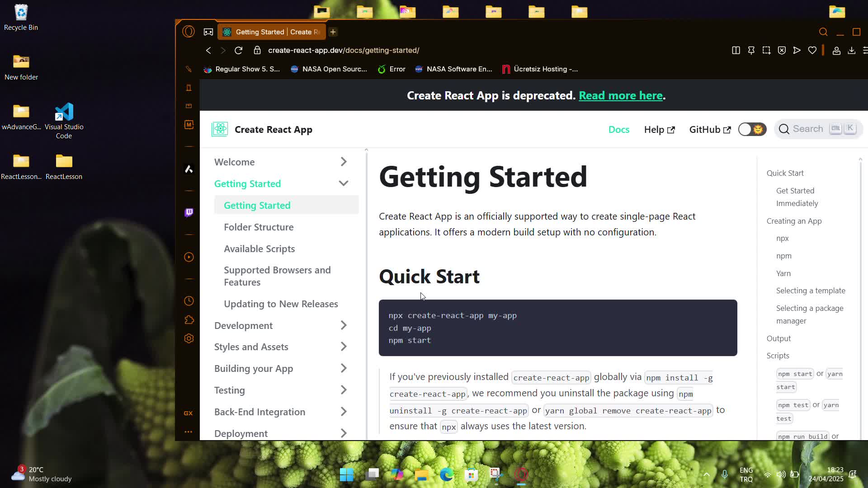Image resolution: width=868 pixels, height=488 pixels.
Task: Click the docs Search field
Action: pyautogui.click(x=818, y=129)
